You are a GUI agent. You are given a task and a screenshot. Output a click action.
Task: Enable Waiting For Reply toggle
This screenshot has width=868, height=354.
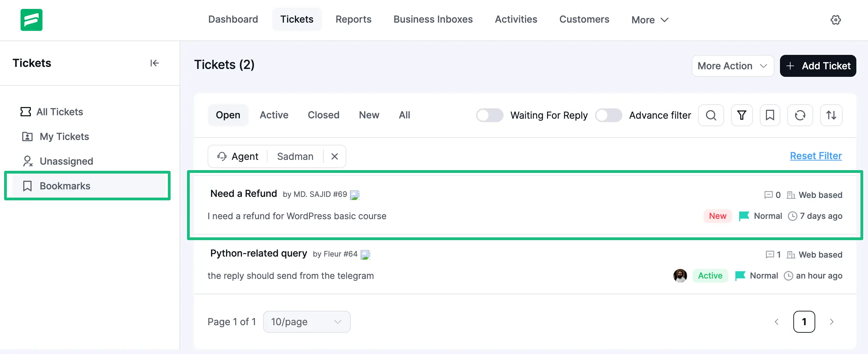click(x=489, y=115)
